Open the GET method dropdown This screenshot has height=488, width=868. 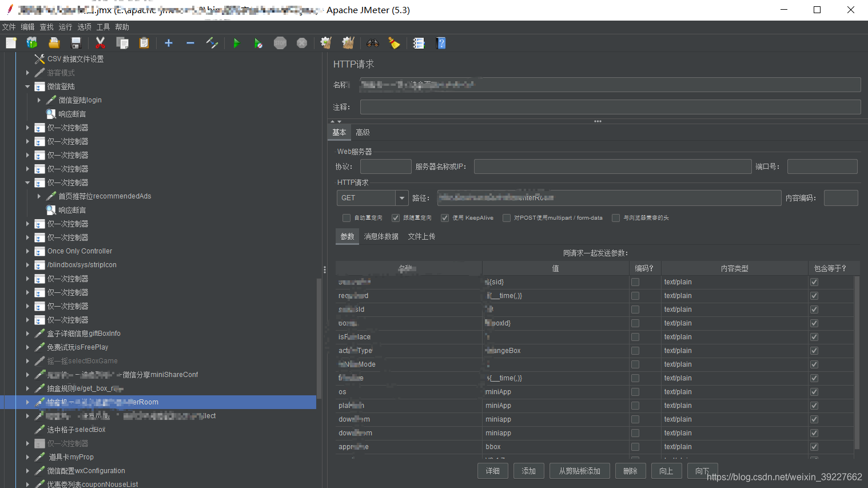click(402, 198)
